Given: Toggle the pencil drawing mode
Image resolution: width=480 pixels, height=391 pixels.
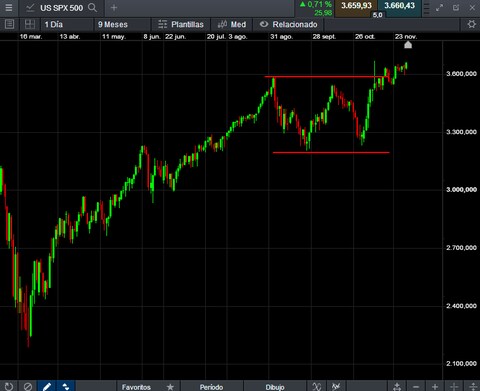Looking at the screenshot, I should tap(47, 386).
